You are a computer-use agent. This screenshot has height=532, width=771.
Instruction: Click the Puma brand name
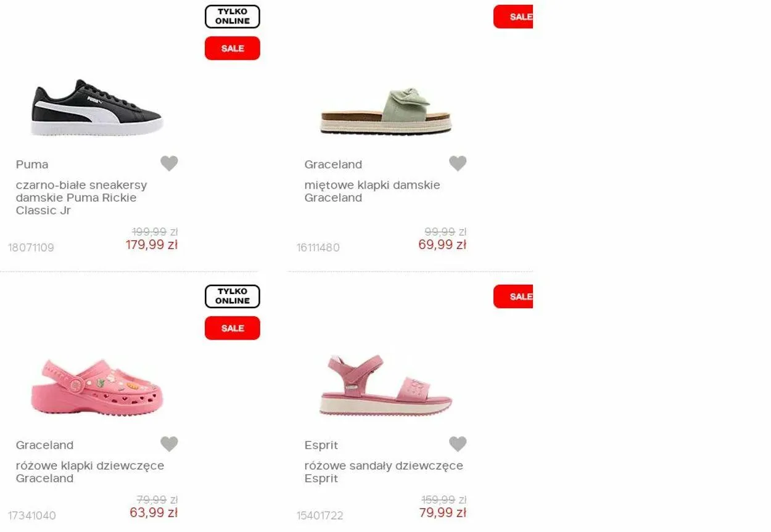[32, 165]
